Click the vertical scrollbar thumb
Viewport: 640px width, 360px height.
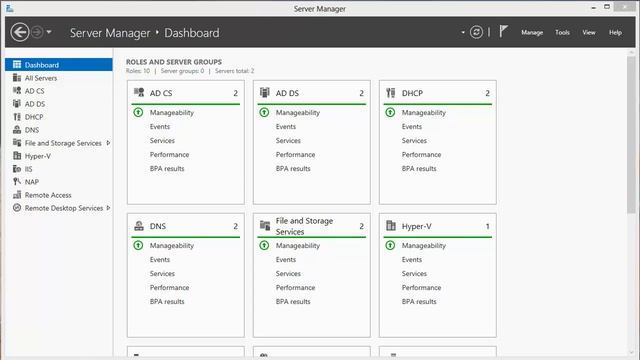click(631, 135)
